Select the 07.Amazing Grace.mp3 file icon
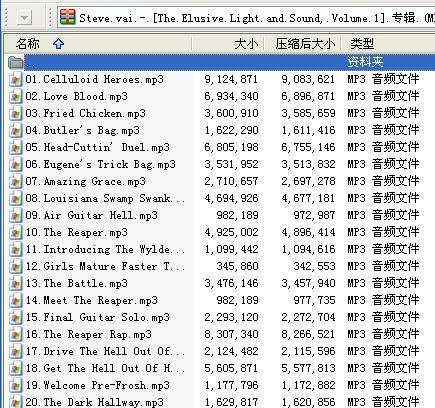Viewport: 435px width, 408px height. (15, 181)
